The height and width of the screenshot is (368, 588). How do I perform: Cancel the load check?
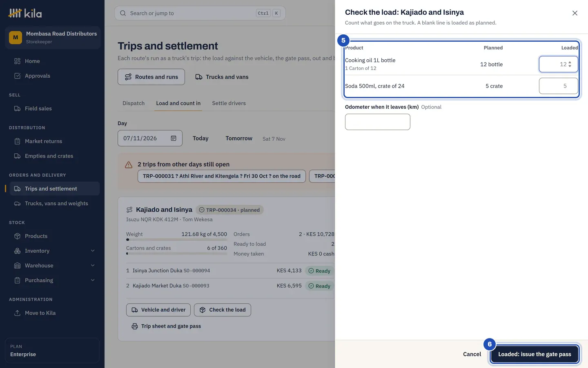472,354
